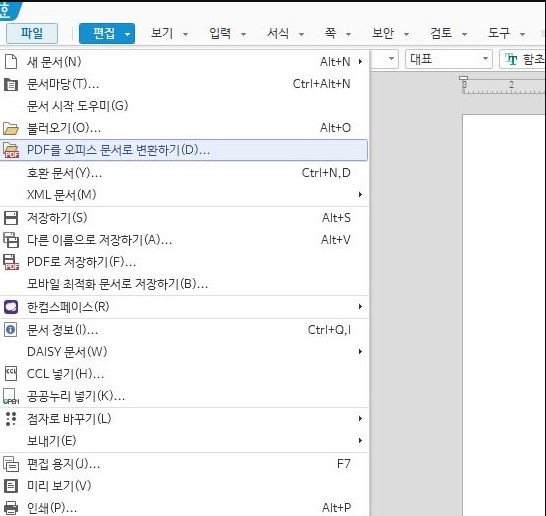Open the 쪽 menu
The width and height of the screenshot is (546, 516).
tap(330, 33)
